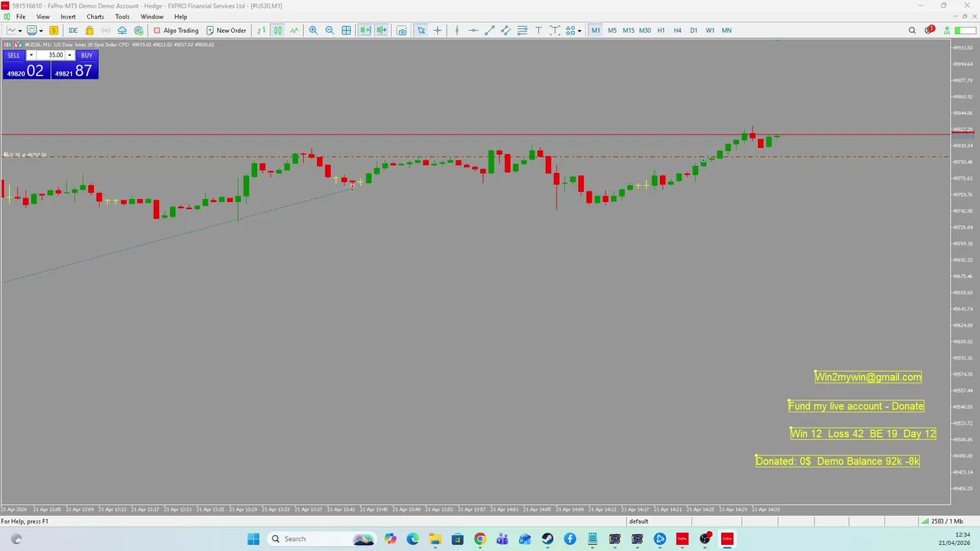
Task: Take a chart screenshot with camera icon
Action: coord(401,31)
